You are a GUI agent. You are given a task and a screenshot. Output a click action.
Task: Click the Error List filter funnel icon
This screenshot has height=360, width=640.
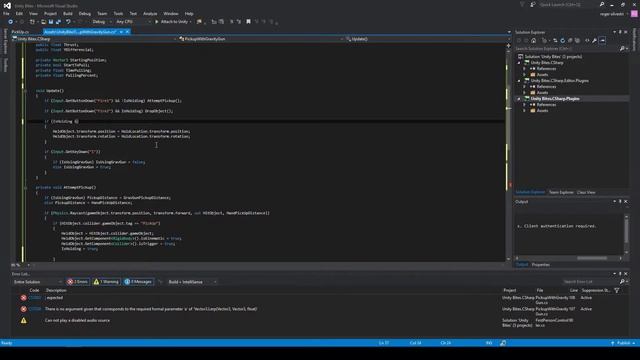click(617, 290)
